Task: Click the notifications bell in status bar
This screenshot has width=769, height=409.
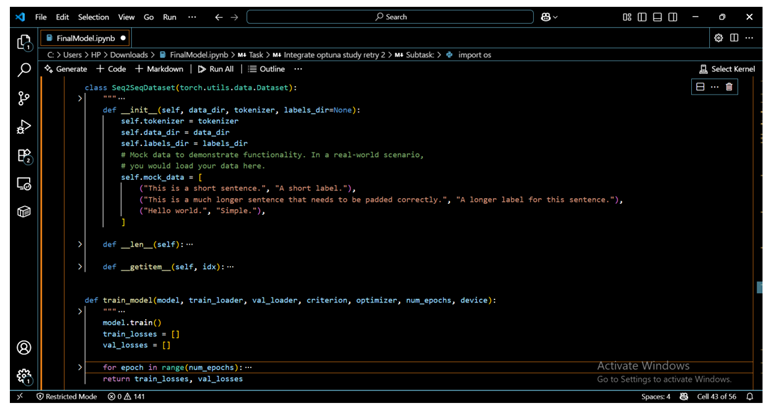Action: pyautogui.click(x=749, y=397)
